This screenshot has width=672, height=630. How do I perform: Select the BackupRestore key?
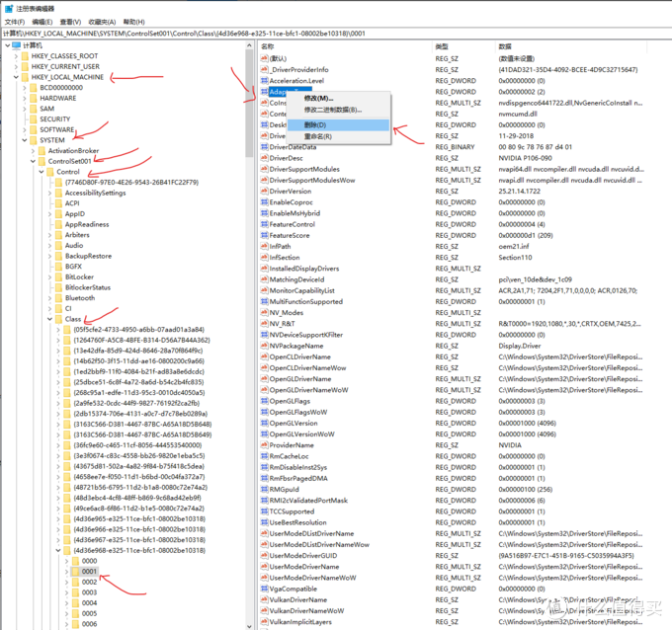tap(88, 256)
